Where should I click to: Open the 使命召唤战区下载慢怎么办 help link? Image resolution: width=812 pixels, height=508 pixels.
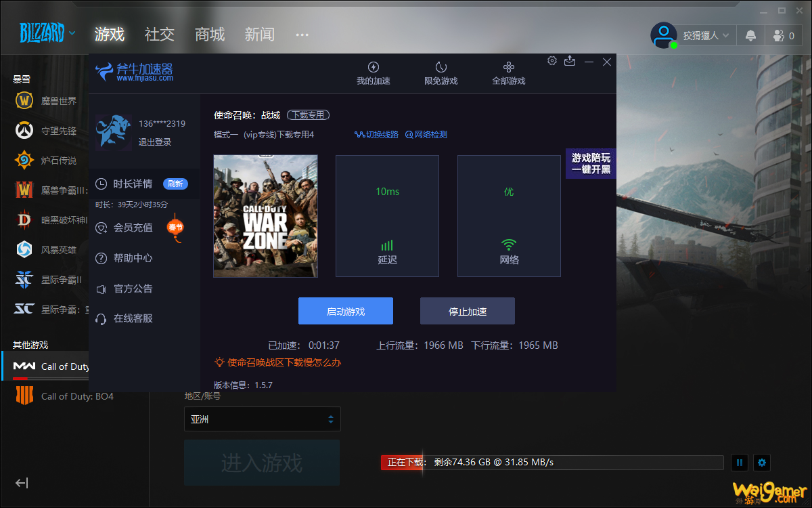(x=278, y=362)
